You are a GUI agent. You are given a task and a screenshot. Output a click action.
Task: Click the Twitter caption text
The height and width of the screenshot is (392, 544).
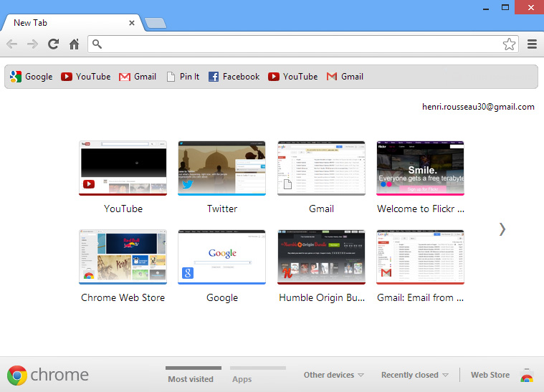point(222,209)
